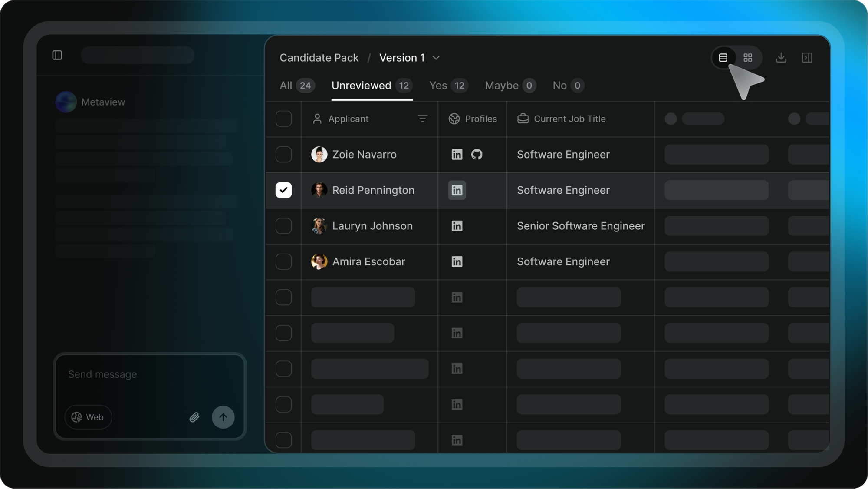The height and width of the screenshot is (489, 868).
Task: Open the Applicant column filter icon
Action: pyautogui.click(x=422, y=119)
